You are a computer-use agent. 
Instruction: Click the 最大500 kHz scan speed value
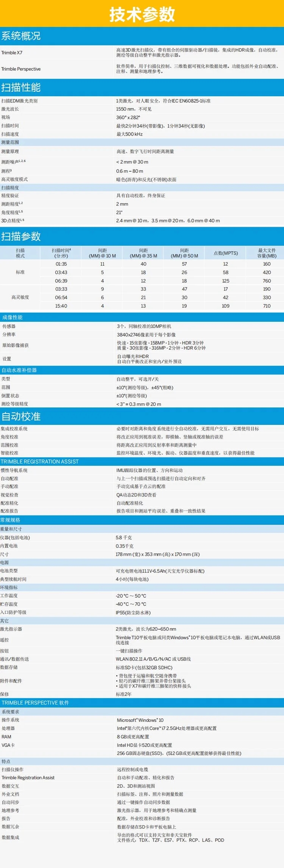point(130,134)
